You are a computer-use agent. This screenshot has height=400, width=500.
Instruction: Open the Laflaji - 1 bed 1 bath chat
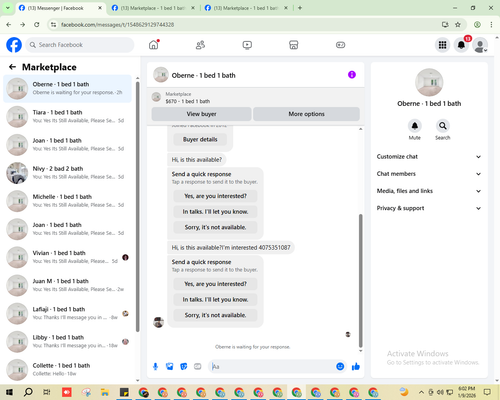pyautogui.click(x=68, y=313)
